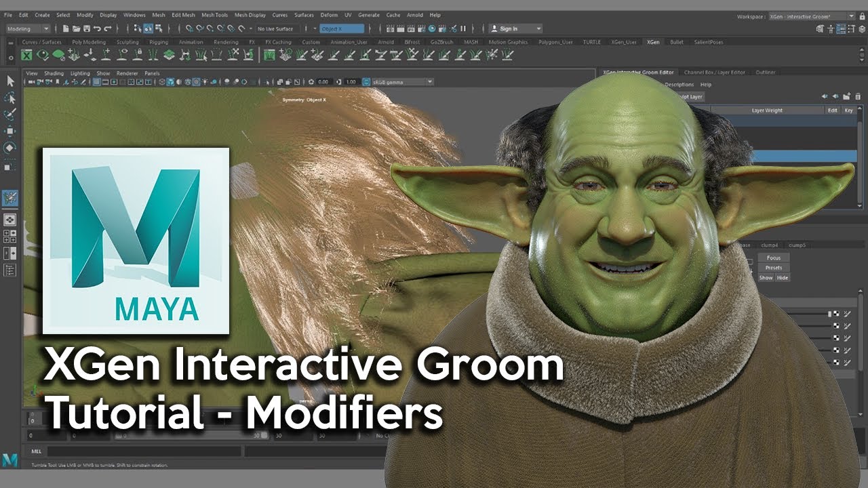This screenshot has width=868, height=488.
Task: Select the Lasso tool in toolbox
Action: [x=10, y=98]
